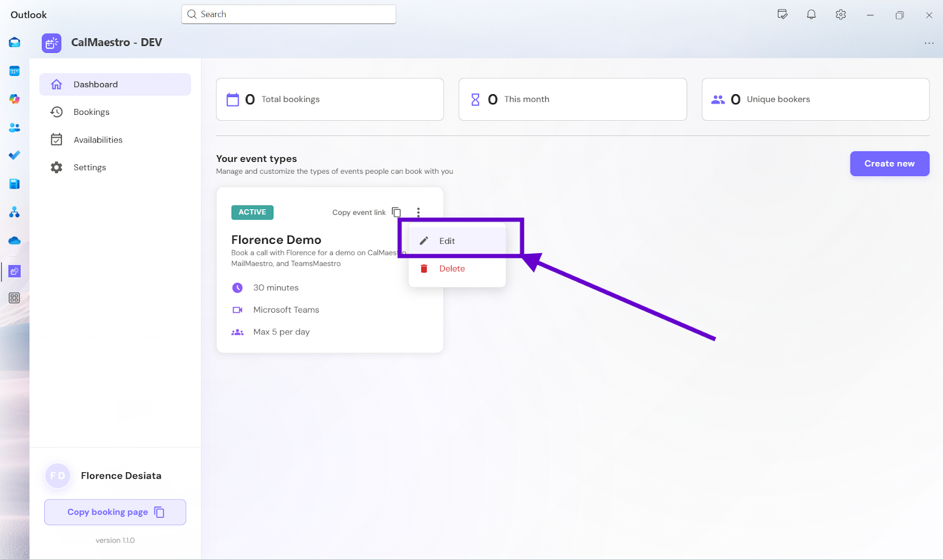Click the Total bookings stat card
Image resolution: width=943 pixels, height=560 pixels.
pos(330,100)
